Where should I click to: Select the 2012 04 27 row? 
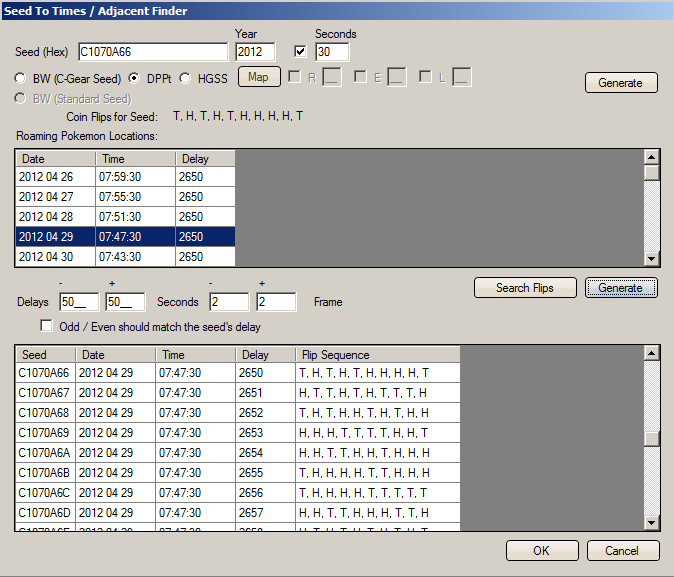tap(125, 196)
